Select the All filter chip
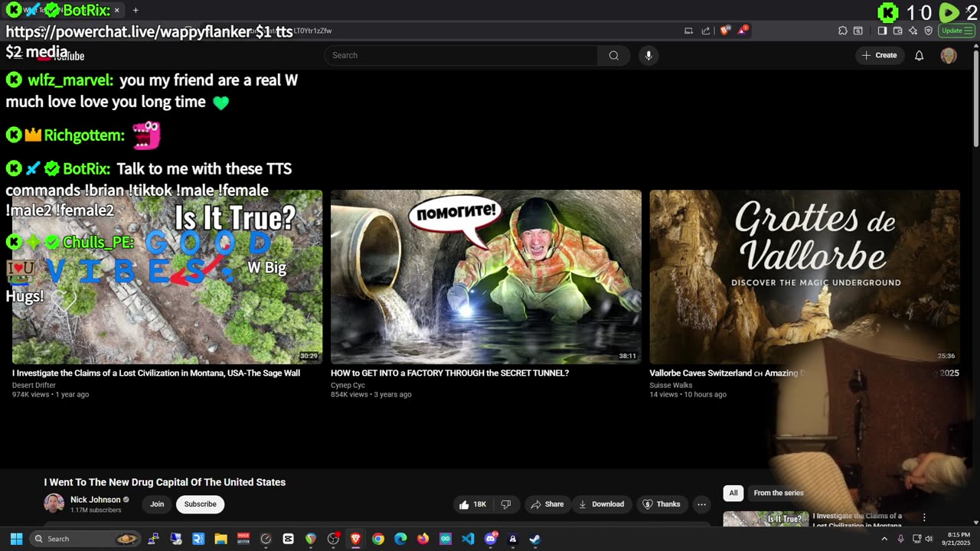This screenshot has height=551, width=980. coord(733,493)
